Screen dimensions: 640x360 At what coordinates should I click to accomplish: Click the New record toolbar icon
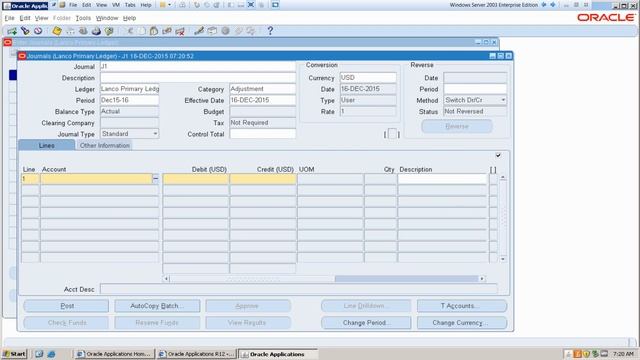[x=12, y=31]
